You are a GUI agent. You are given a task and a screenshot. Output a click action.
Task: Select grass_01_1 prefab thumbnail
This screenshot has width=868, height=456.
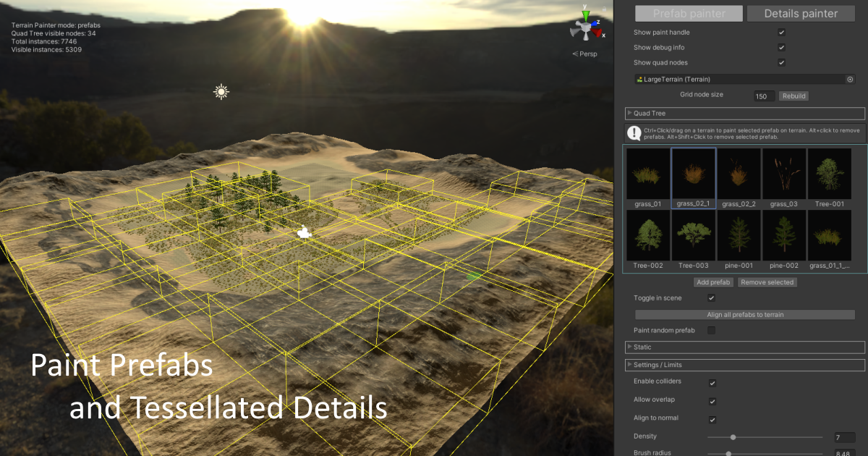pyautogui.click(x=830, y=240)
